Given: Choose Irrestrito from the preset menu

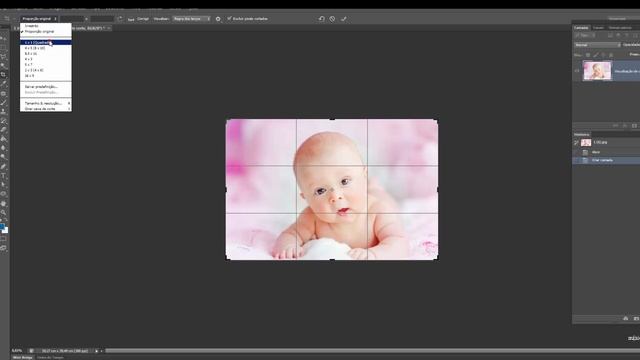Looking at the screenshot, I should tap(46, 26).
